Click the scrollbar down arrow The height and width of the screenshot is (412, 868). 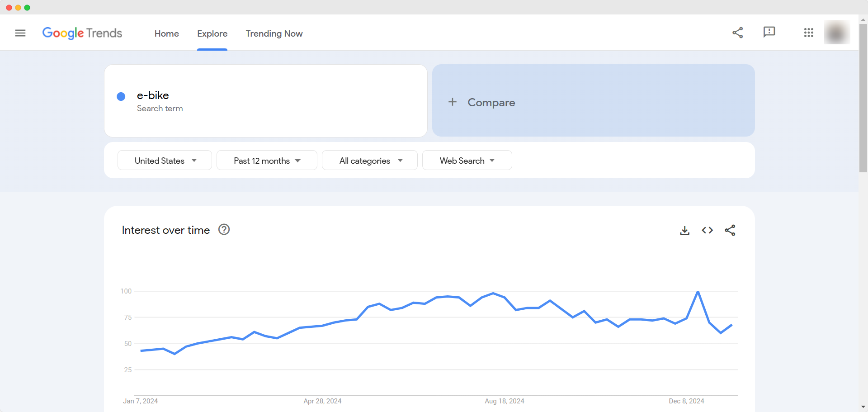(x=863, y=407)
